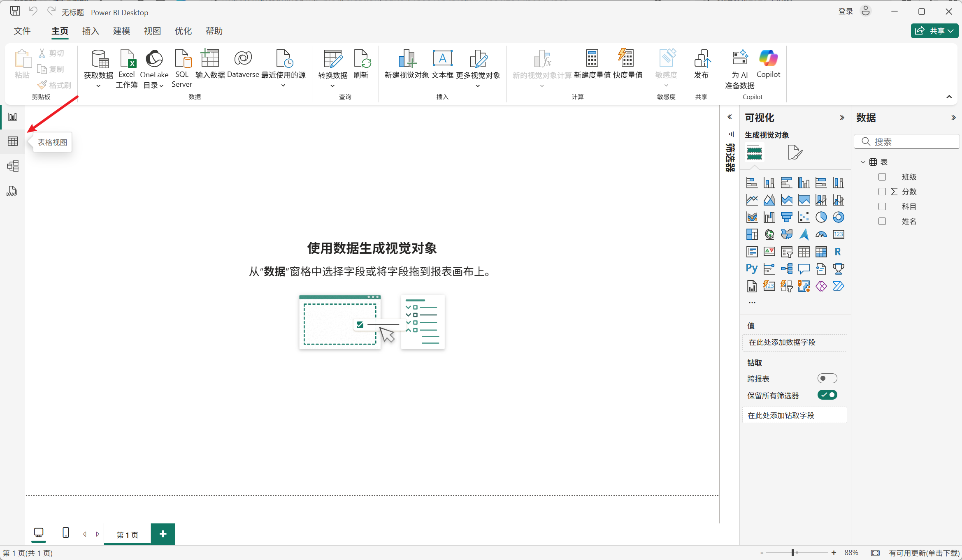Click the pie chart visualization icon

821,217
